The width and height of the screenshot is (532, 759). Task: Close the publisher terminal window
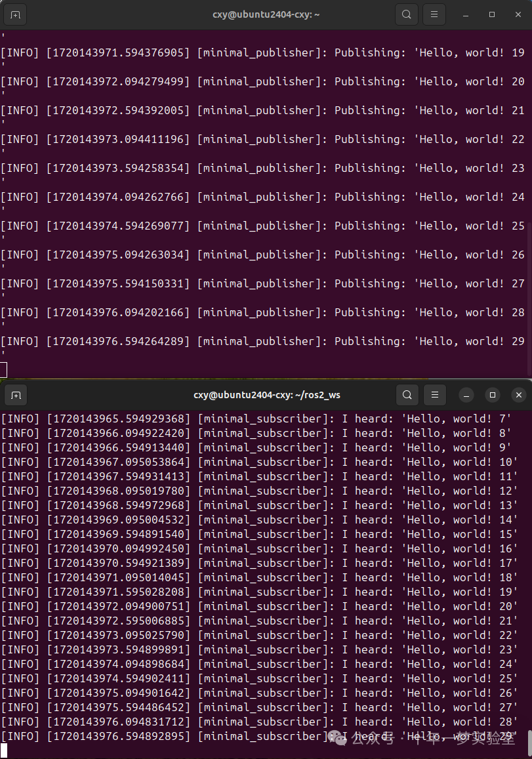[x=518, y=14]
